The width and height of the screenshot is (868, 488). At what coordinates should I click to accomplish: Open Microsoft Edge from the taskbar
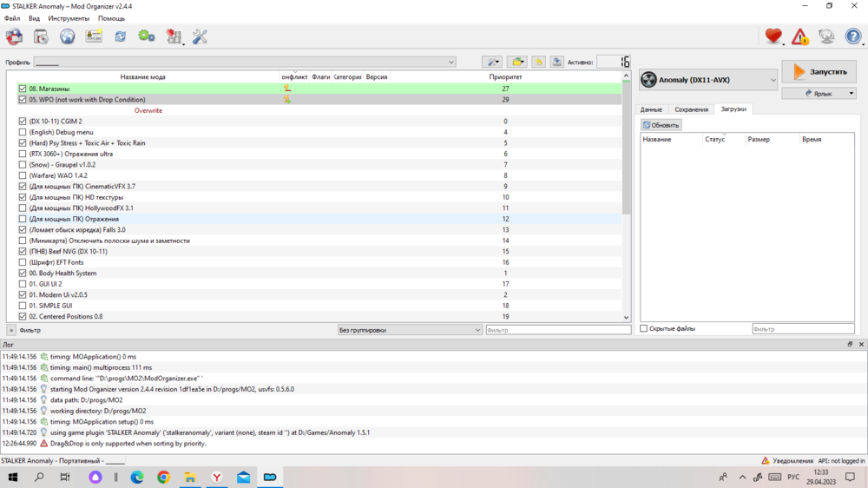137,477
